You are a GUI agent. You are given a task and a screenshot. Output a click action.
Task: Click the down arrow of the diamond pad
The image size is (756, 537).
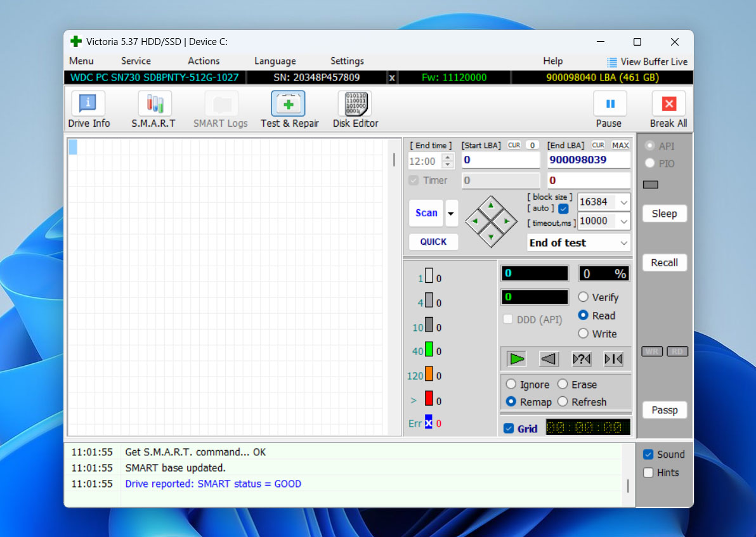click(x=491, y=237)
